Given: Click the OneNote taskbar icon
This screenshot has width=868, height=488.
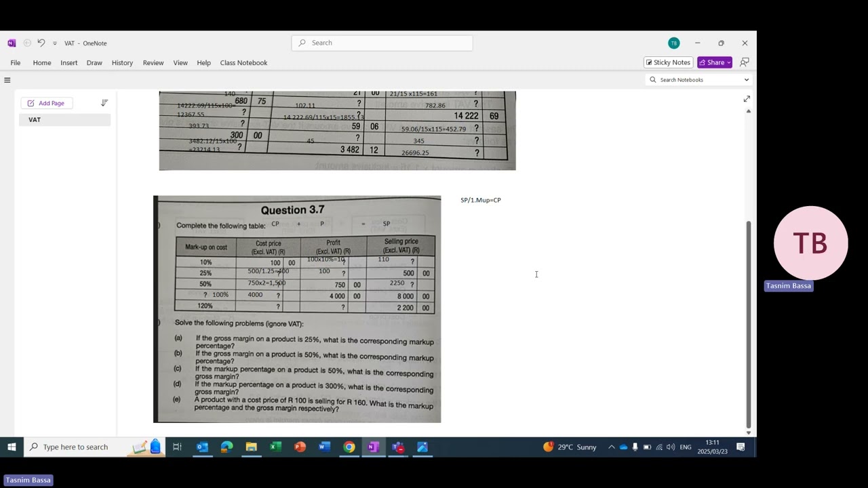Looking at the screenshot, I should [x=373, y=447].
